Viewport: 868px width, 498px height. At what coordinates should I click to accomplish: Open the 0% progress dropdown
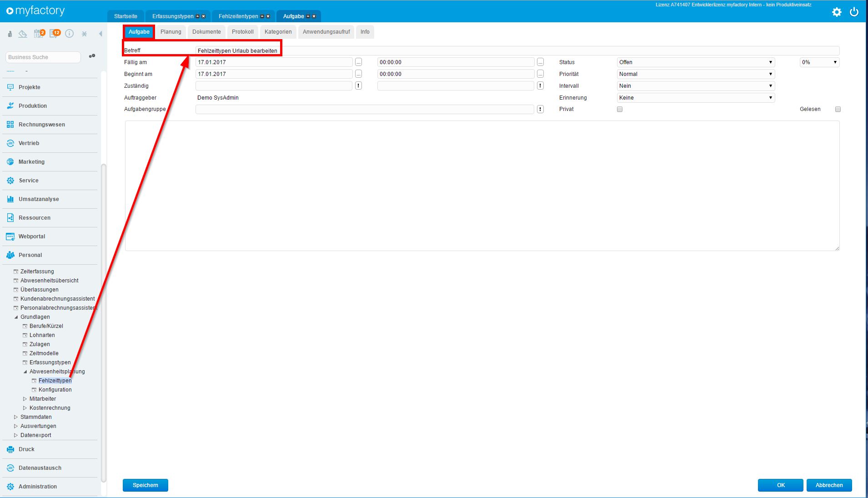point(819,62)
